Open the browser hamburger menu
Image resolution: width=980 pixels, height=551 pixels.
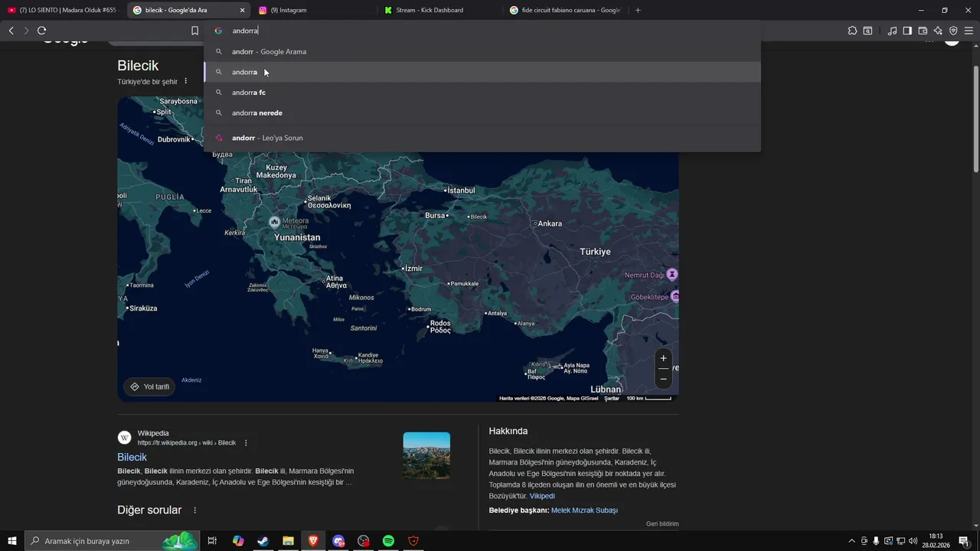click(969, 31)
